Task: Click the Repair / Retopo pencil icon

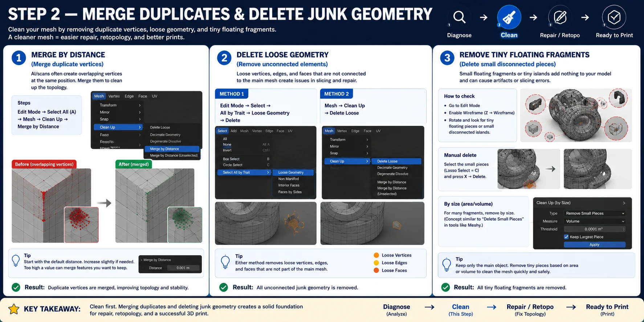Action: pos(560,17)
